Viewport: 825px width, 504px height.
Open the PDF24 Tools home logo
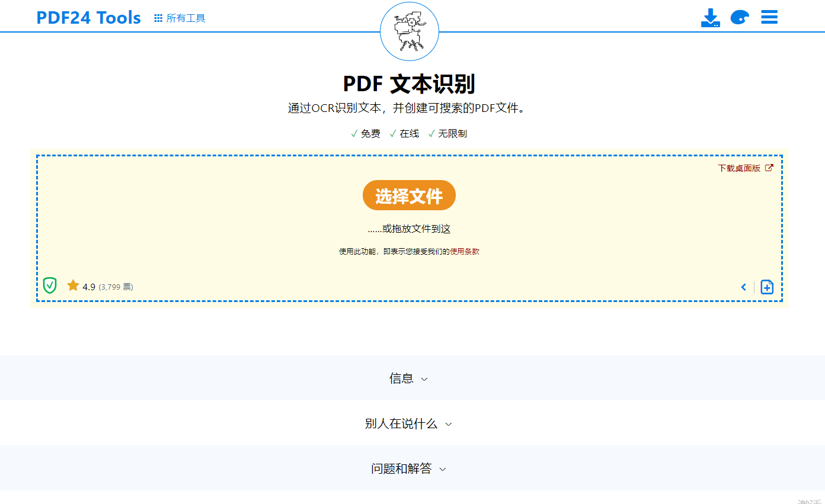coord(89,18)
